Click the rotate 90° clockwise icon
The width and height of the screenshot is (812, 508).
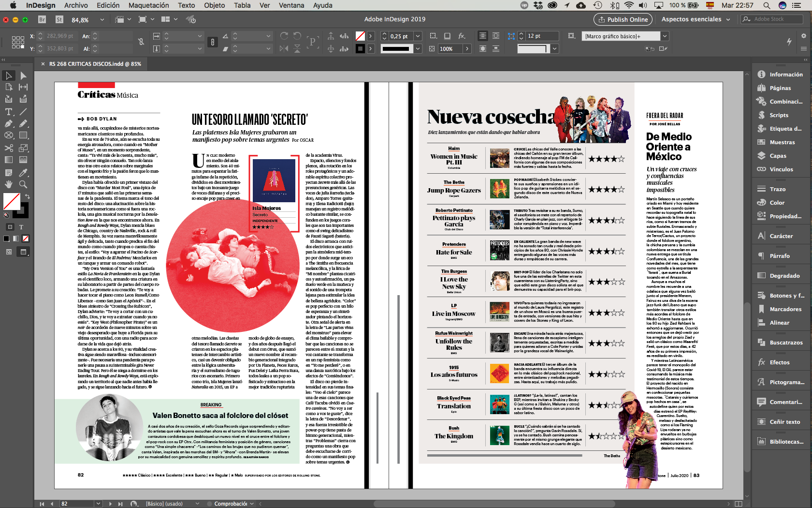(284, 36)
